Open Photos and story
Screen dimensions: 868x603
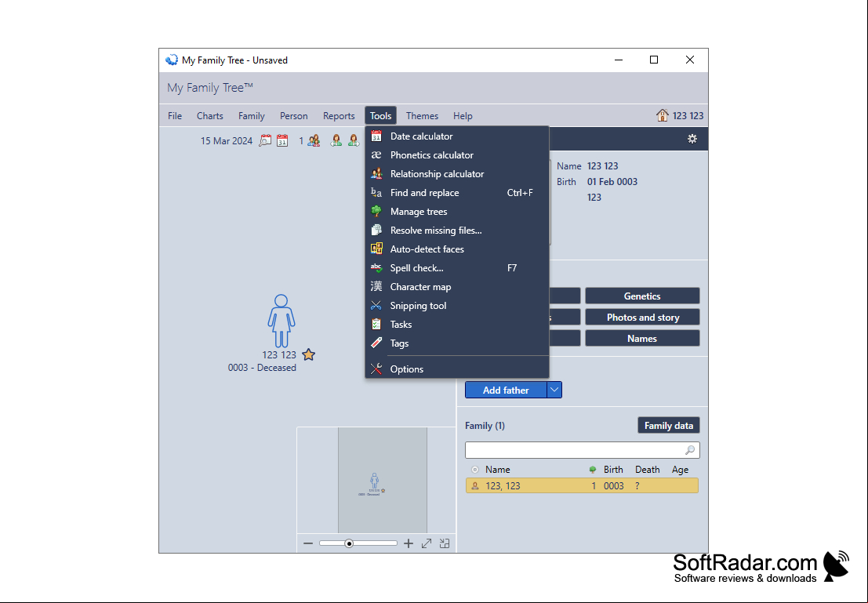point(642,318)
